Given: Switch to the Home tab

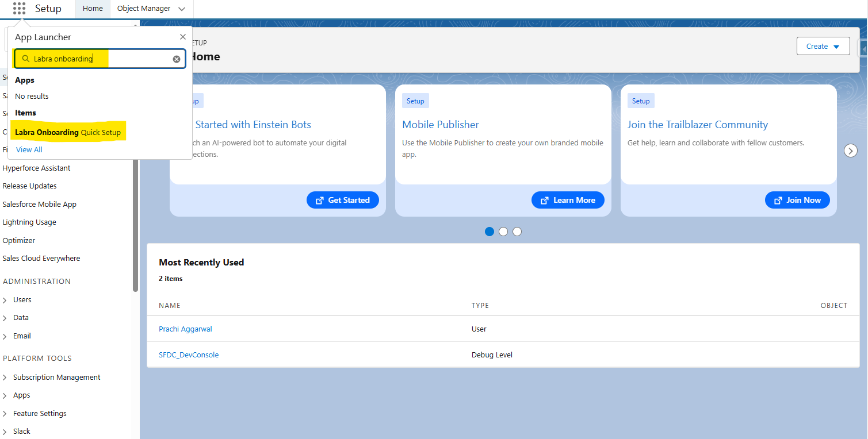Looking at the screenshot, I should (x=93, y=9).
